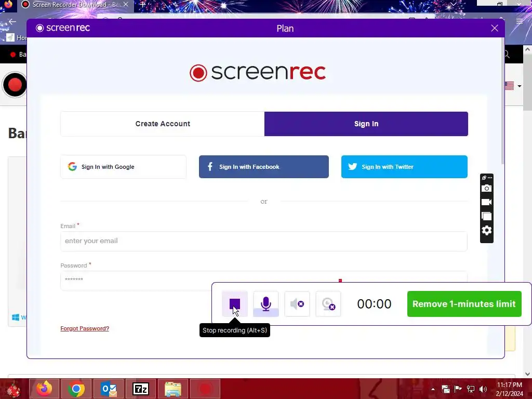Screen dimensions: 532x399
Task: Click the Action Center flag icon
Action: (x=458, y=389)
